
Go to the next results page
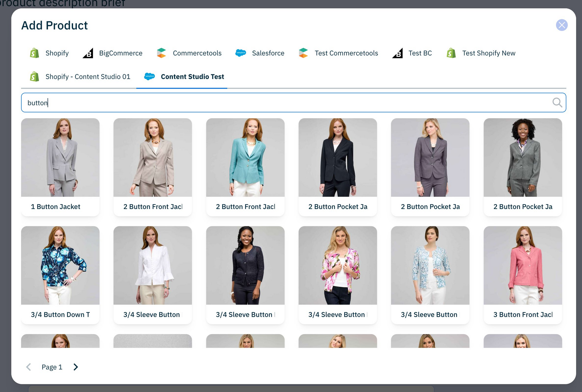(x=76, y=367)
